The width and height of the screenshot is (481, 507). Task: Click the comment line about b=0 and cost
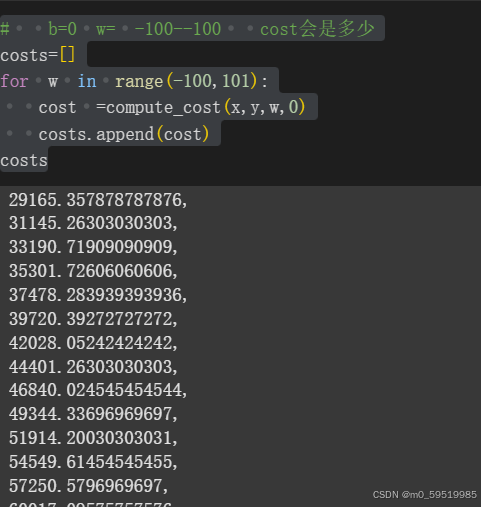pos(188,29)
